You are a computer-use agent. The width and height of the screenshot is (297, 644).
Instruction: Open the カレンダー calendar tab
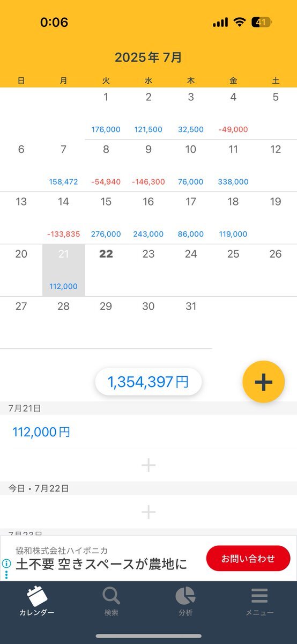(37, 601)
